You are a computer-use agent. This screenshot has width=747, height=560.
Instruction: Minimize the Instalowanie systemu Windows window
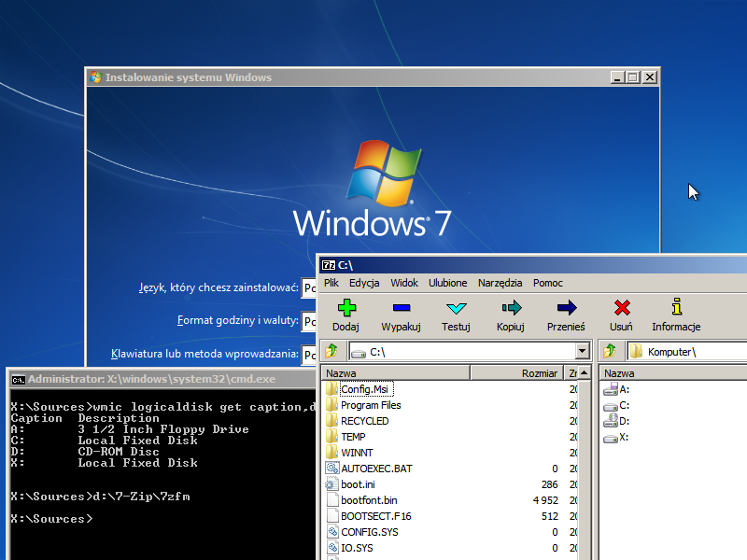coord(617,77)
